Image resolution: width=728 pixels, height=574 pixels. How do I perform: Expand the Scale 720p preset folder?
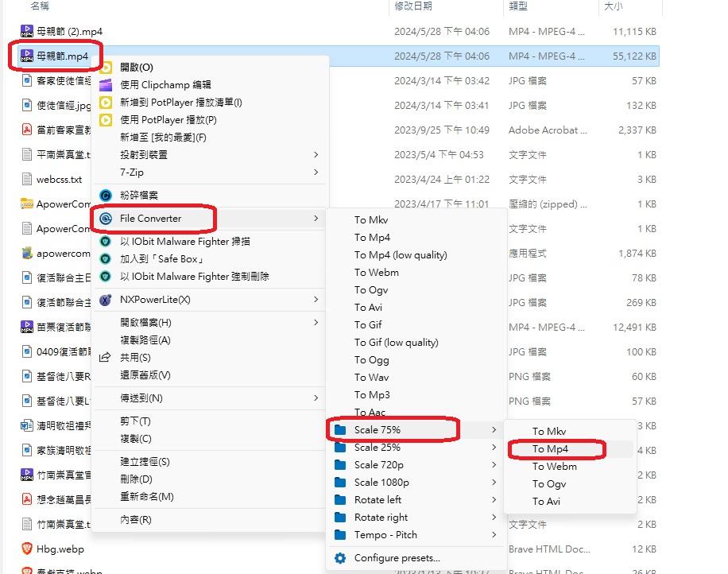pyautogui.click(x=378, y=465)
